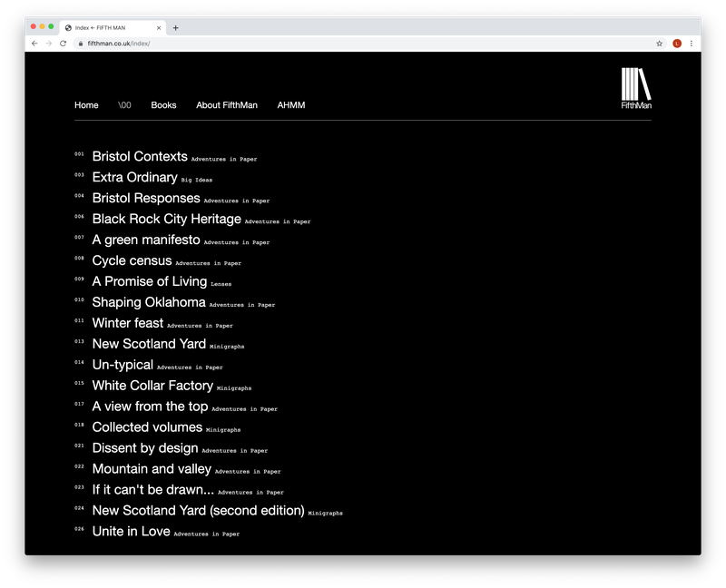Click the browser forward arrow
This screenshot has height=588, width=726.
(49, 44)
